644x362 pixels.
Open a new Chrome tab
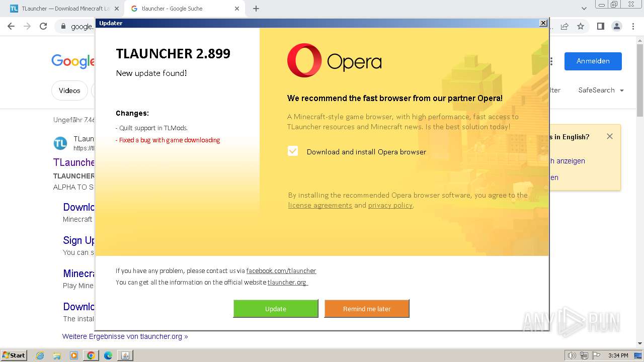256,9
